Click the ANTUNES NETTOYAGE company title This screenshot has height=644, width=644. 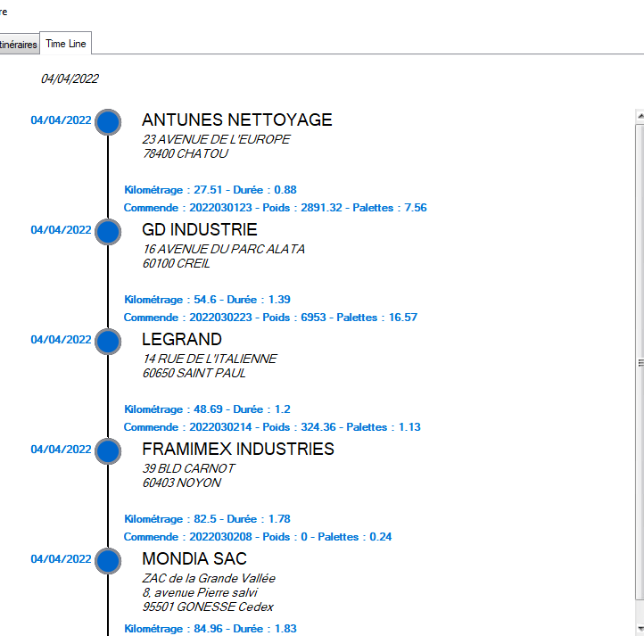(x=236, y=120)
